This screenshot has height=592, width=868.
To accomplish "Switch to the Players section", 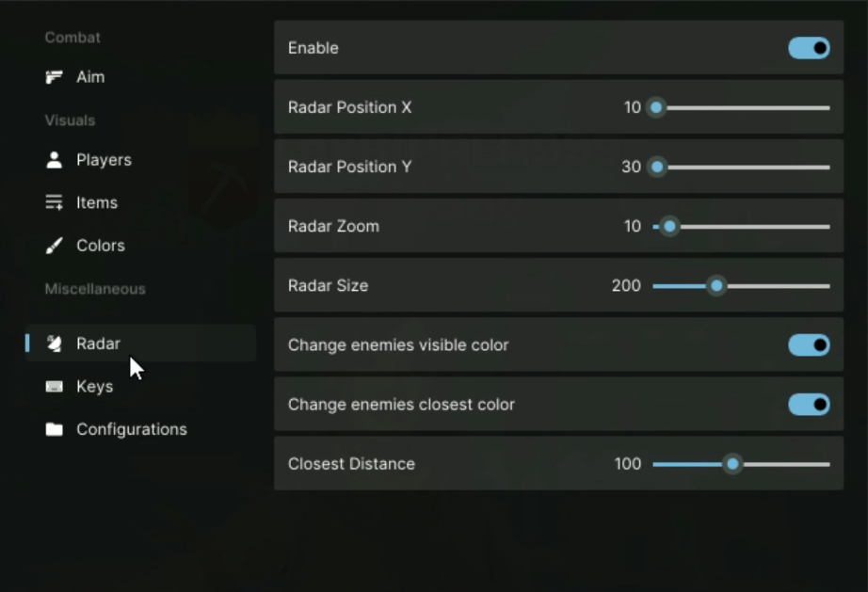I will [x=104, y=160].
